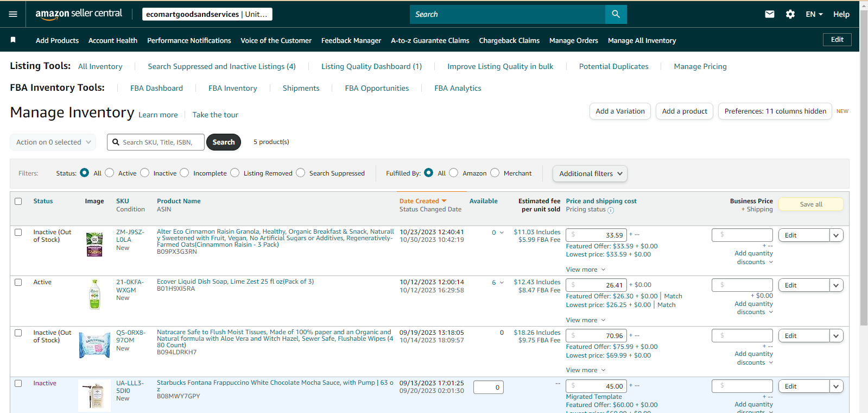Toggle the select-all products checkbox
The height and width of the screenshot is (413, 868).
(18, 201)
